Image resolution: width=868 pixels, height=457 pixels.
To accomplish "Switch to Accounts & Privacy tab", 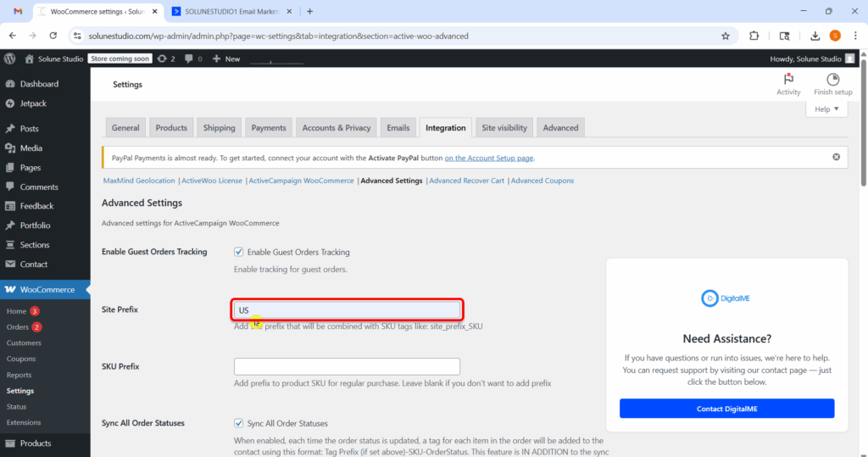I will [x=336, y=127].
